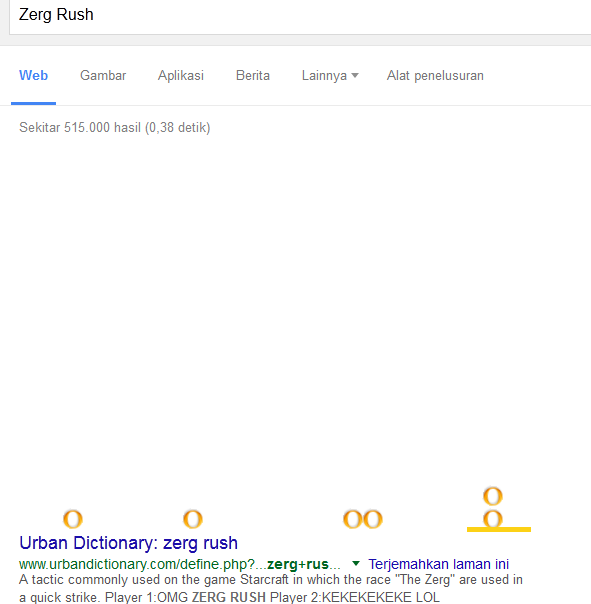
Task: Attack the leftmost zerg O above Urban
Action: (x=73, y=519)
